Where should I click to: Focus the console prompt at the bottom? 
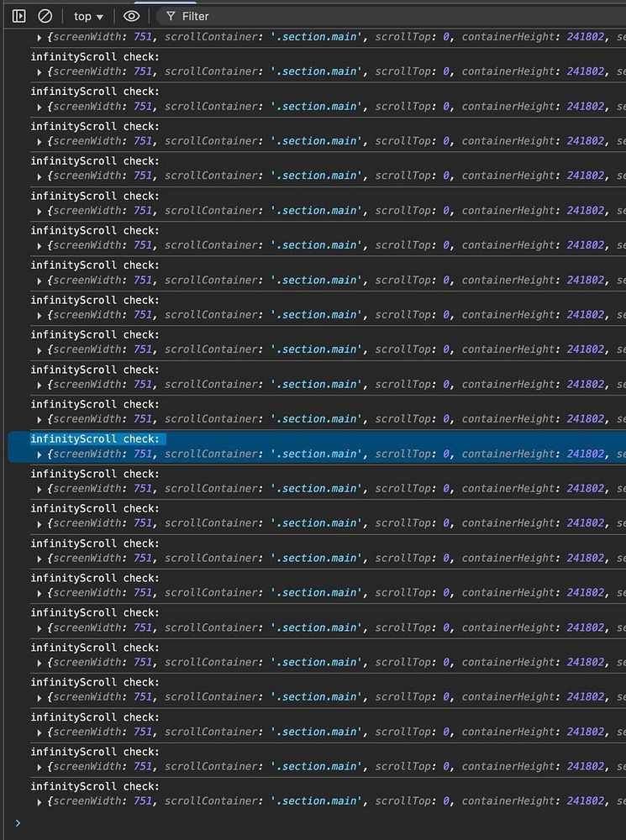pos(322,823)
